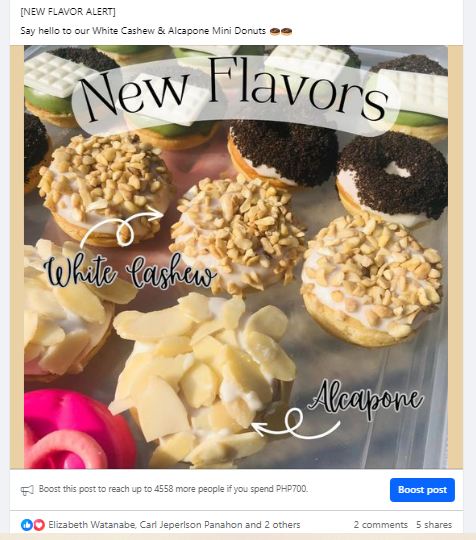The image size is (476, 540).
Task: Click the white curly arrow below Alcapone
Action: click(x=296, y=424)
